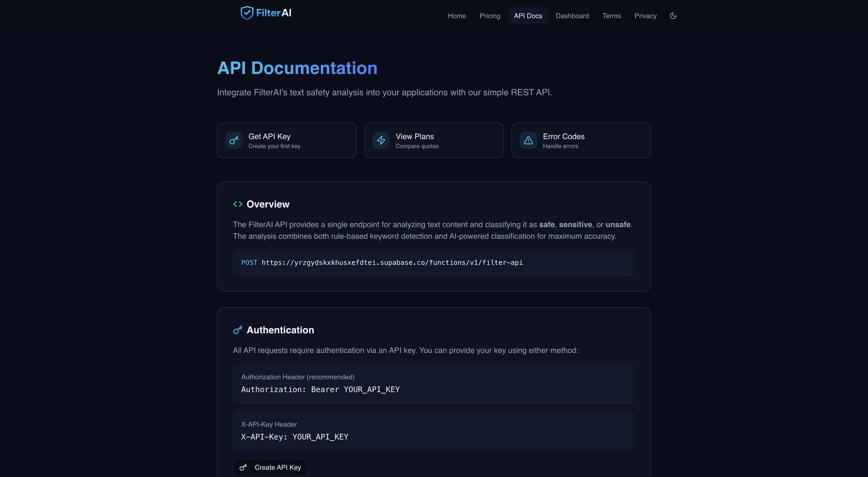Toggle dark mode with the moon icon
The image size is (868, 477).
pyautogui.click(x=673, y=15)
